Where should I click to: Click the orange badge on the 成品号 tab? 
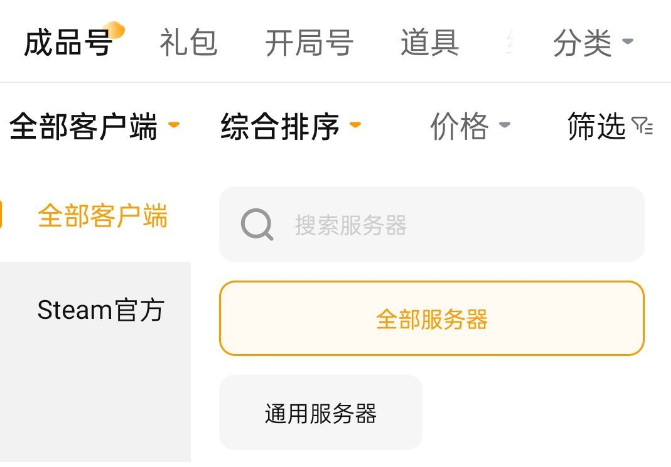(x=115, y=30)
